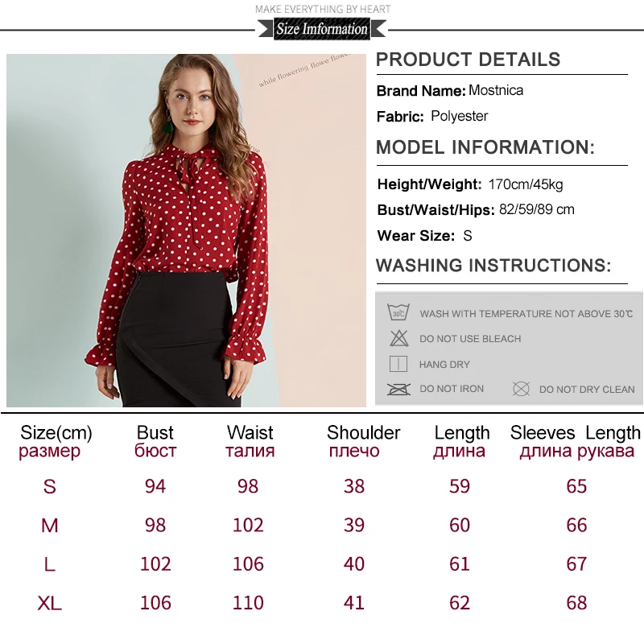Select the hang dry square icon
The width and height of the screenshot is (644, 644).
point(398,364)
